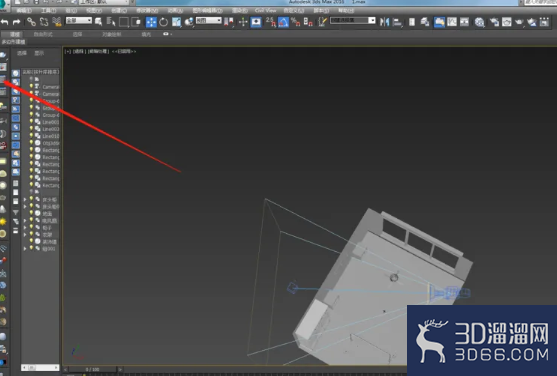
Task: Toggle visibility bulb for 组001 row
Action: coord(31,248)
